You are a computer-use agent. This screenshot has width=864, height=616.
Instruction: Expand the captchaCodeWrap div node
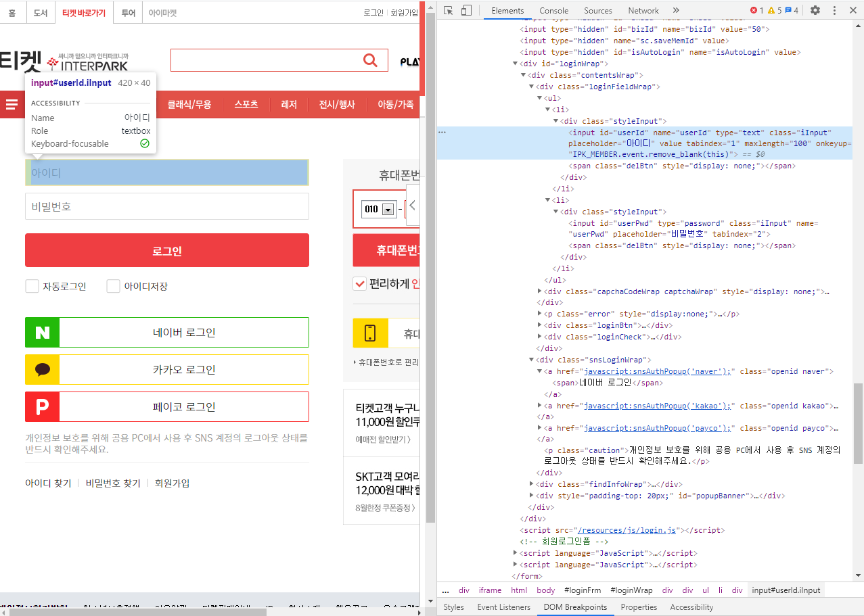pyautogui.click(x=540, y=291)
